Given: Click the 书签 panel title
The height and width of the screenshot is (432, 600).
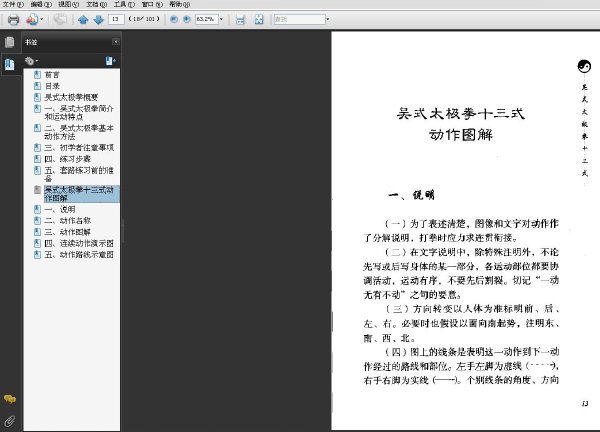Looking at the screenshot, I should 31,42.
